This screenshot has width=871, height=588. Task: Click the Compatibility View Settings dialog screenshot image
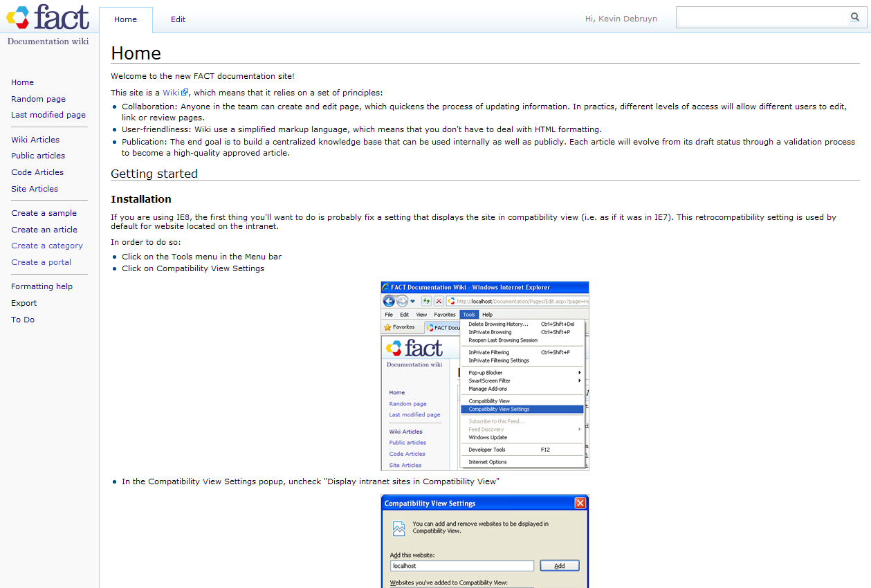pos(485,541)
